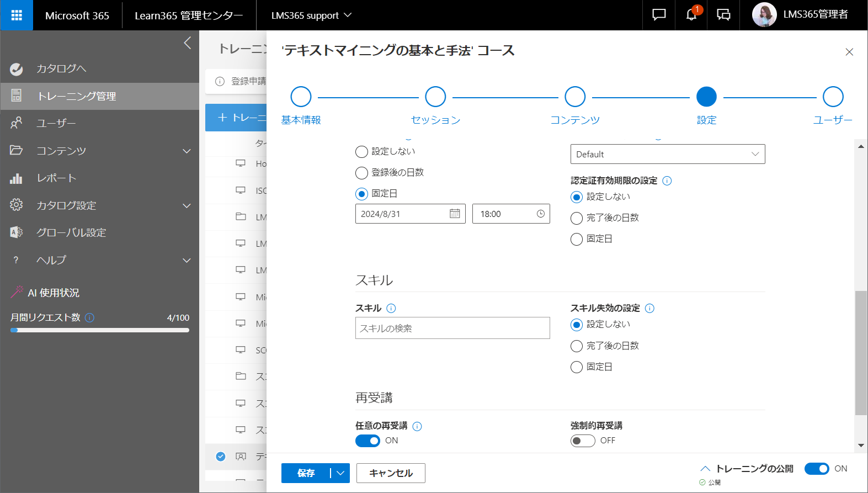Select 設定しない under スキル失効の設定
868x493 pixels.
(x=577, y=325)
